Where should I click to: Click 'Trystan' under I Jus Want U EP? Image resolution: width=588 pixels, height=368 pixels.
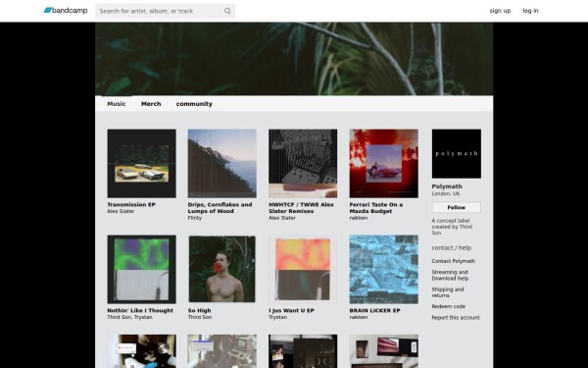click(x=278, y=317)
